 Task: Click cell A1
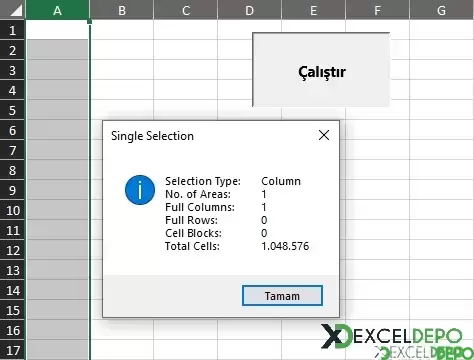(x=57, y=30)
